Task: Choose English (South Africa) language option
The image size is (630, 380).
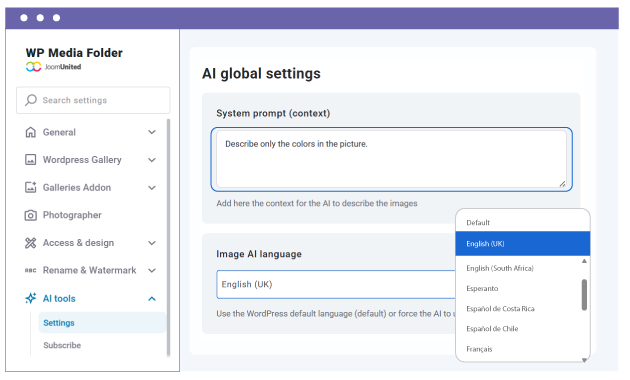Action: [x=500, y=268]
